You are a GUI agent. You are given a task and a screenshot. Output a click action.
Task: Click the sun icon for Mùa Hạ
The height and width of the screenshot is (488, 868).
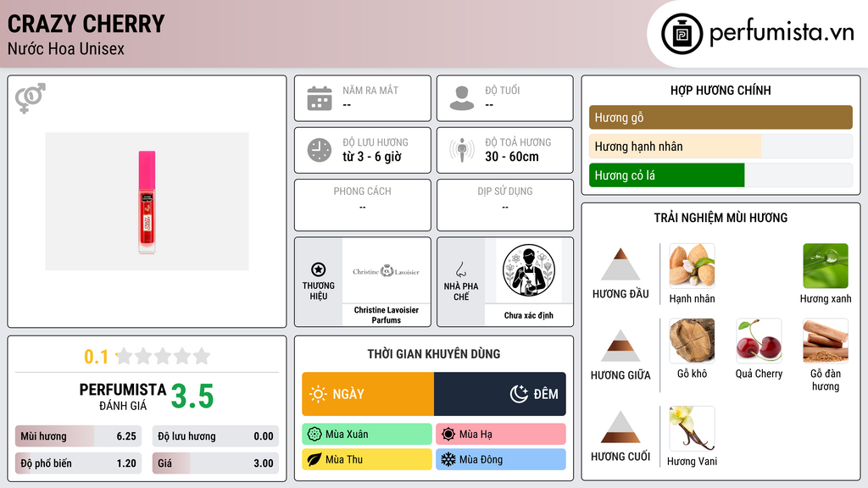[x=448, y=435]
